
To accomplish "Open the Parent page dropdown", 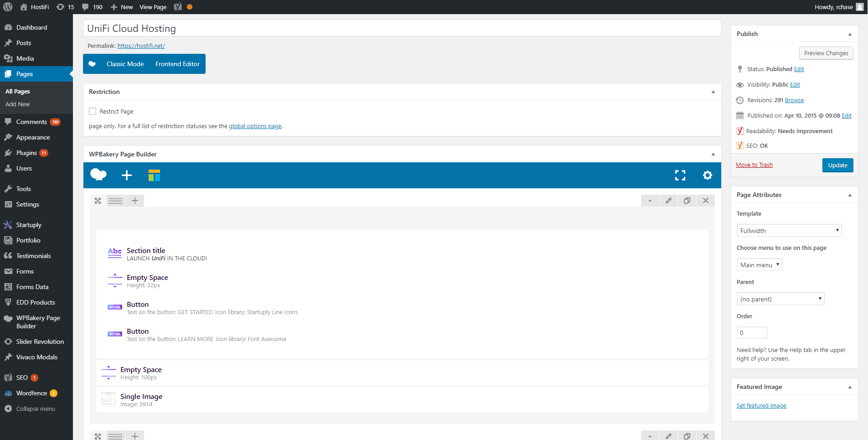I will 780,299.
